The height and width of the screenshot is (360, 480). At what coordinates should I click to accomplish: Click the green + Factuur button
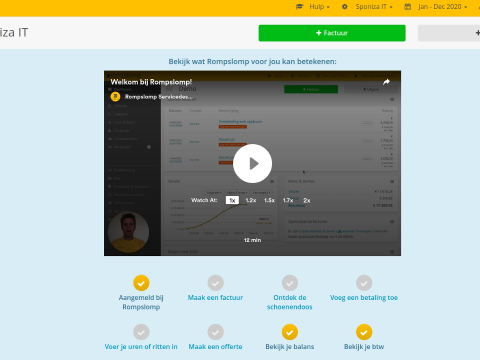[332, 33]
